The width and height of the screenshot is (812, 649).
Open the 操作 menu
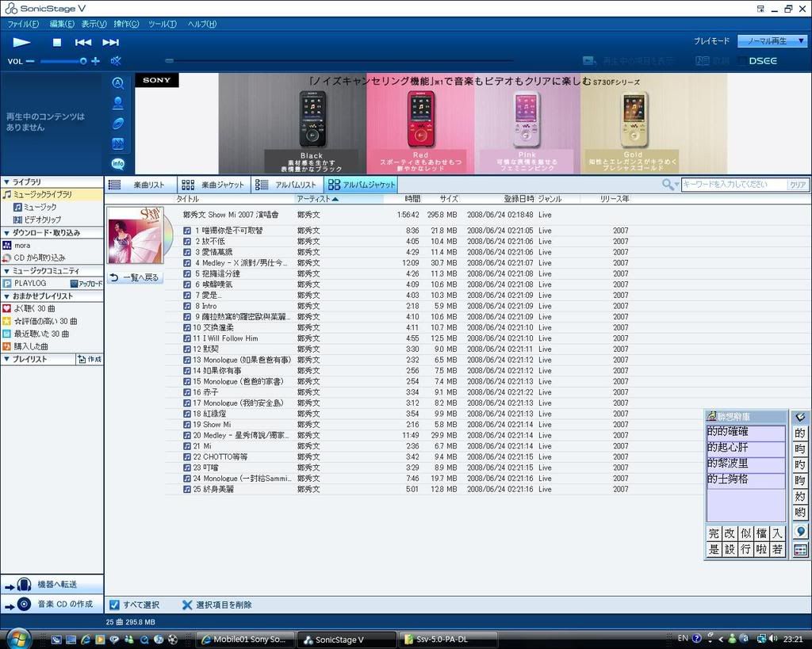tap(126, 24)
